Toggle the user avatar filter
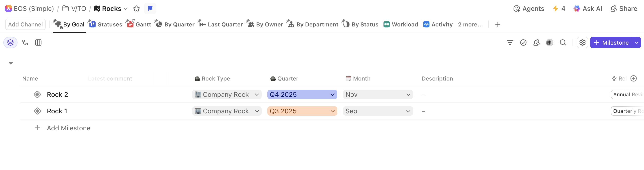644x170 pixels. [x=550, y=43]
